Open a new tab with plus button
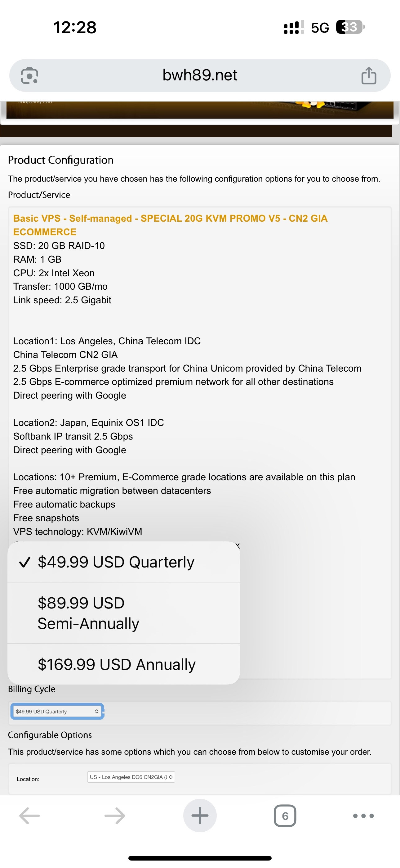400x868 pixels. click(x=200, y=816)
